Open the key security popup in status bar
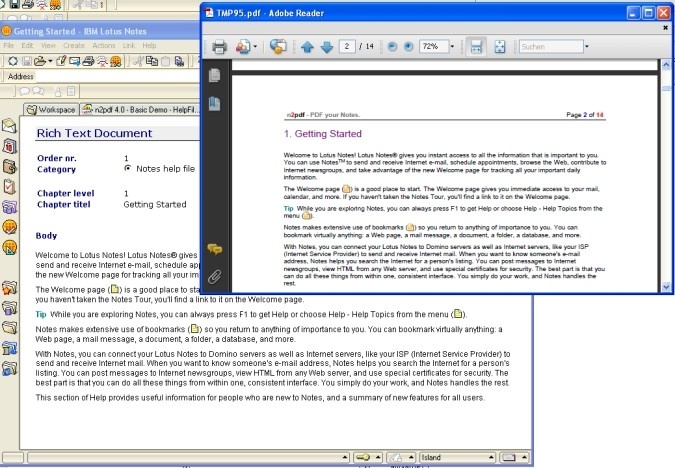The height and width of the screenshot is (468, 675). click(368, 457)
